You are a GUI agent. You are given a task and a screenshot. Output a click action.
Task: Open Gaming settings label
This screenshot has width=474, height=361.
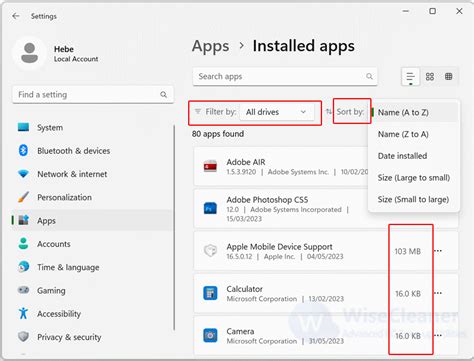(x=51, y=291)
